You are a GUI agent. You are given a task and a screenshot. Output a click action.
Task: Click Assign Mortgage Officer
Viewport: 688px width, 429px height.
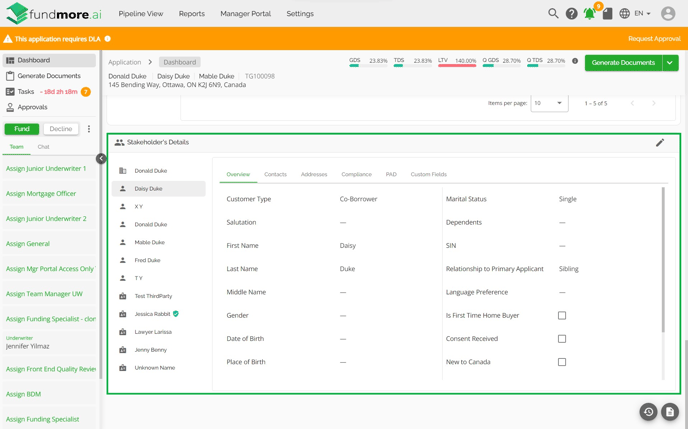(x=41, y=193)
